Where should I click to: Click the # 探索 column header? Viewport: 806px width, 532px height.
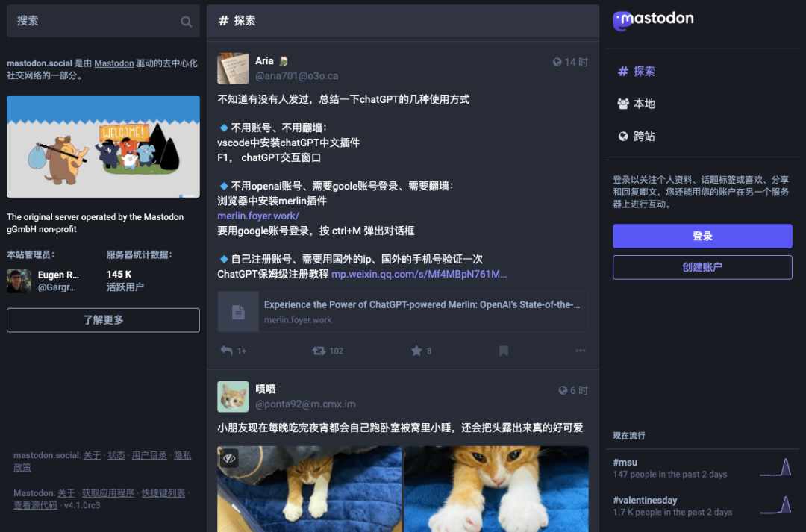(x=402, y=21)
